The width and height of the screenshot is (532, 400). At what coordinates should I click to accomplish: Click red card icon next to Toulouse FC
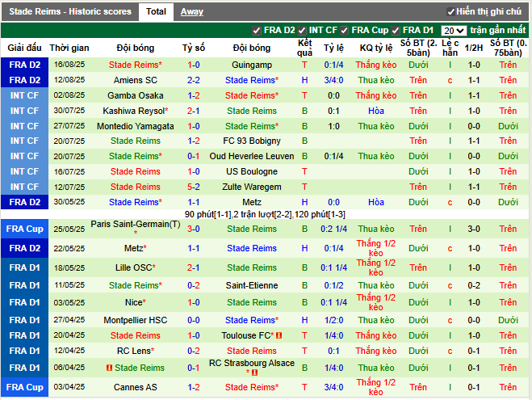[279, 335]
